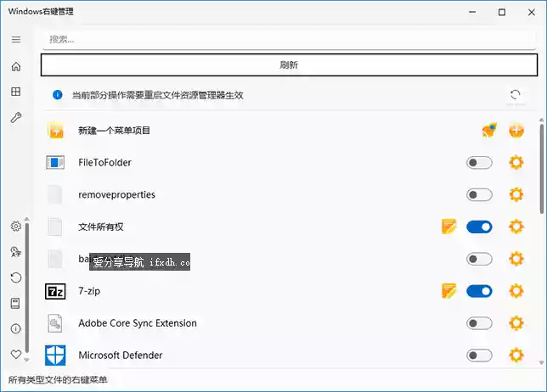Click the main list scroll down arrow
The height and width of the screenshot is (392, 547).
pos(541,363)
